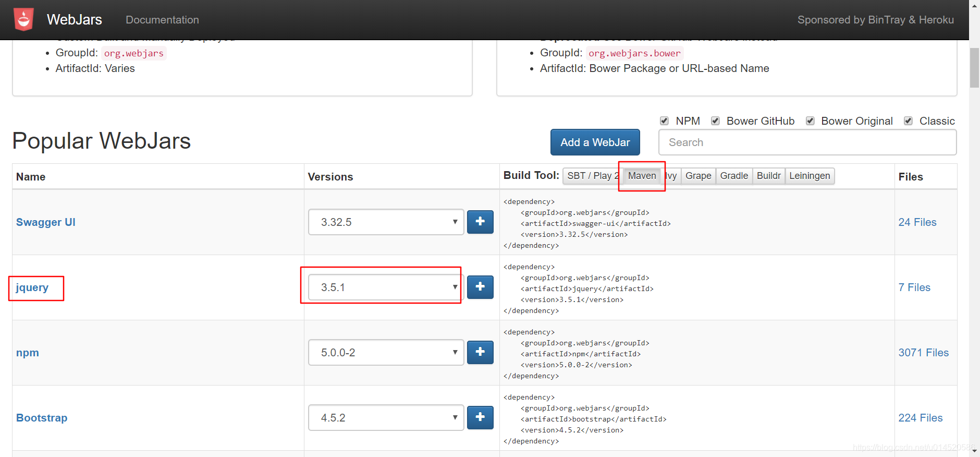The width and height of the screenshot is (980, 457).
Task: Click the Bootstrap dependency snippet
Action: click(585, 419)
